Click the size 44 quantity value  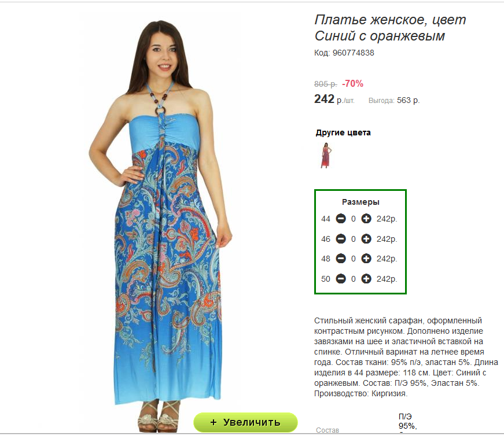pos(353,219)
